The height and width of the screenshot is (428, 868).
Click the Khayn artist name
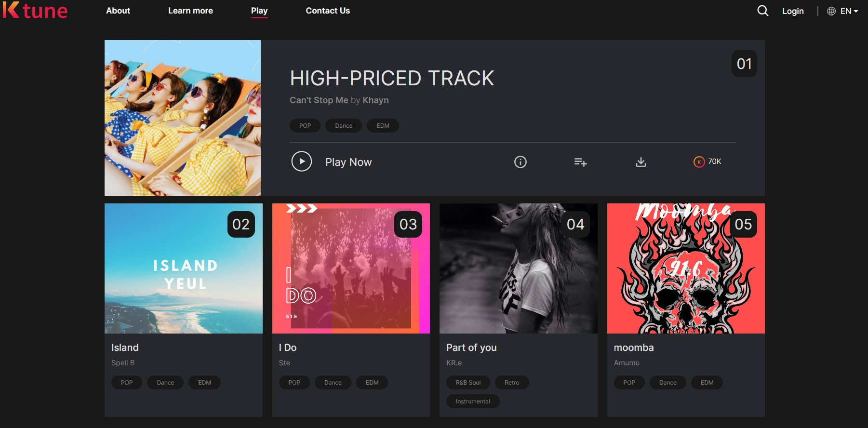(375, 100)
